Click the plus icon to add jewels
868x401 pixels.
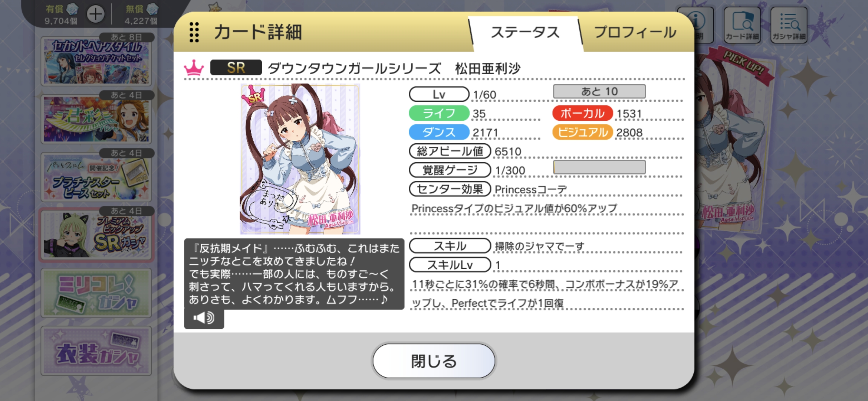point(96,15)
